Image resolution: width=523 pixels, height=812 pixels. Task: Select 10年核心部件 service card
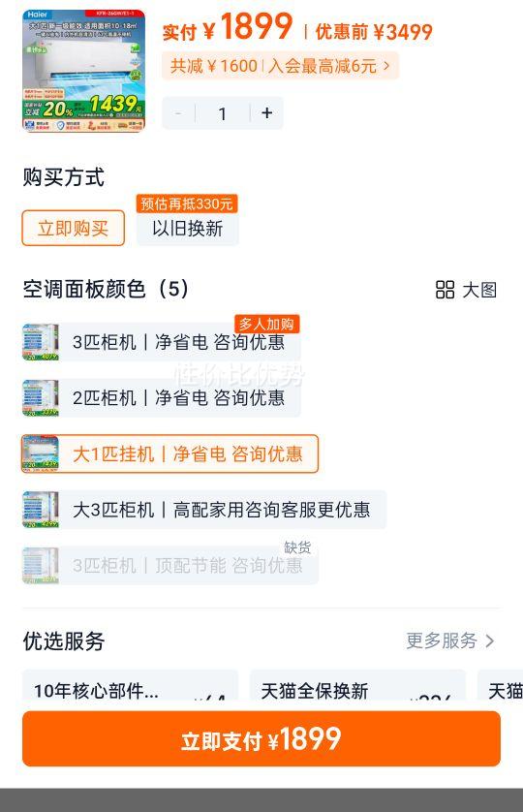coord(130,685)
